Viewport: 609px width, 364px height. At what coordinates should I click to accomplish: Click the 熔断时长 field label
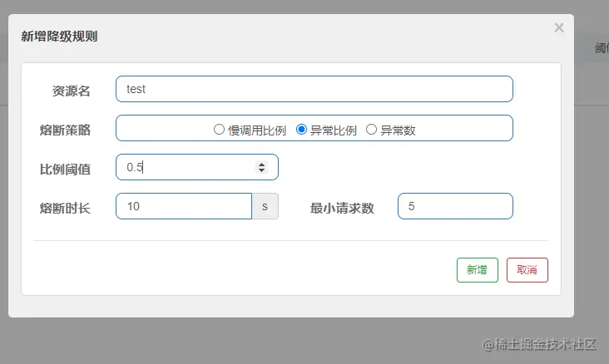click(65, 209)
